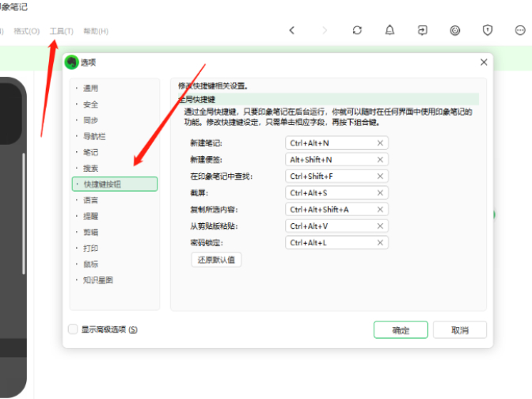532x399 pixels.
Task: Click the Ctrl+Alt+V shortcut field
Action: pyautogui.click(x=336, y=226)
